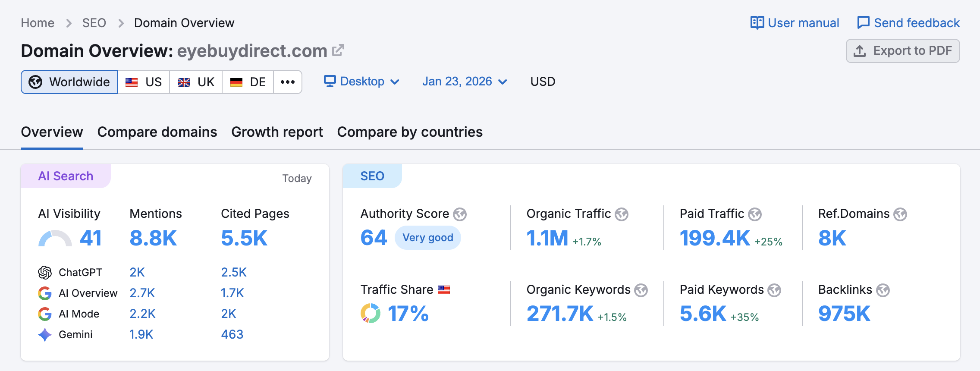Select the US database option

pos(144,82)
